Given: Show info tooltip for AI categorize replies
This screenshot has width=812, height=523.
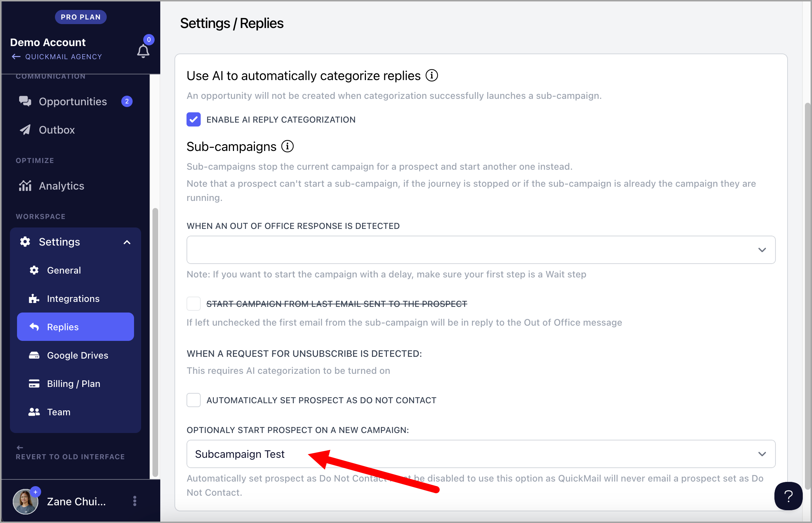Looking at the screenshot, I should coord(432,75).
